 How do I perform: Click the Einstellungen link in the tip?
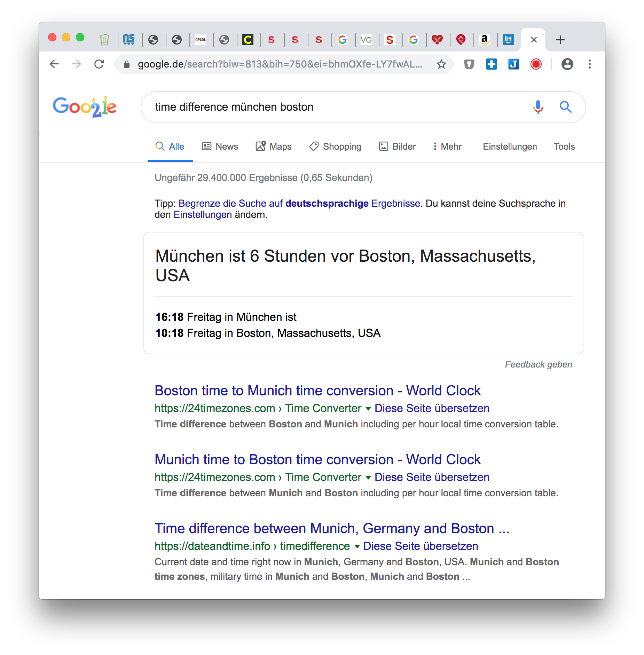[203, 214]
